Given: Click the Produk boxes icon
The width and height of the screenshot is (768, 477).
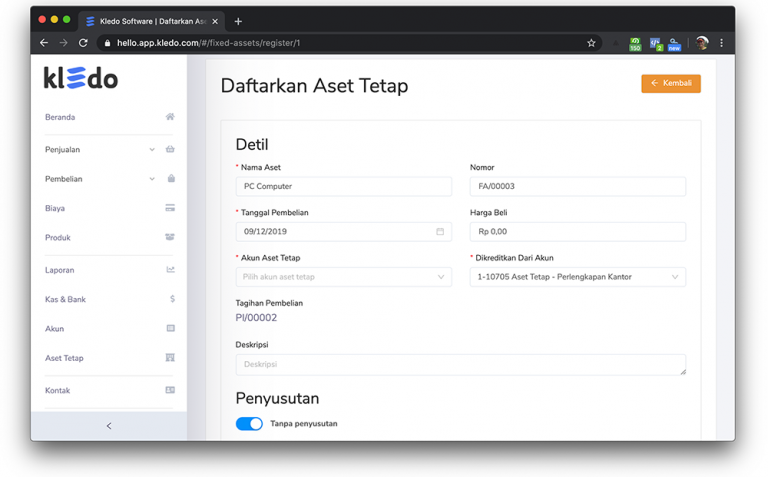Looking at the screenshot, I should 170,237.
